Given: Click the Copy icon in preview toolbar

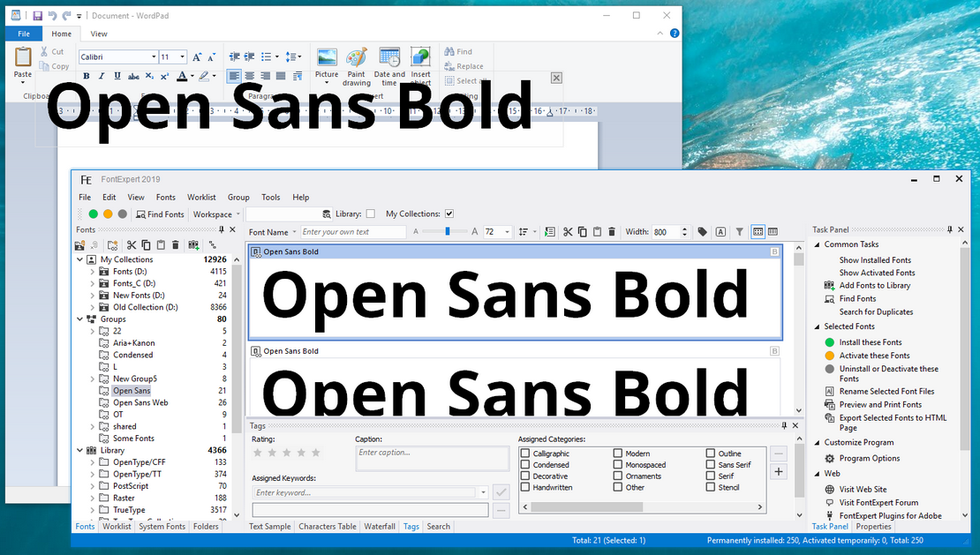Looking at the screenshot, I should click(x=582, y=231).
